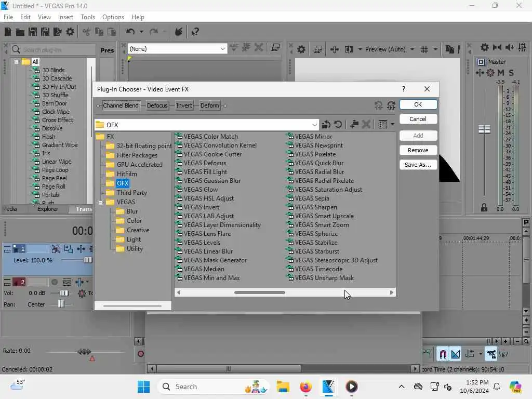Open the OFX folder path dropdown
The height and width of the screenshot is (399, 532).
314,125
